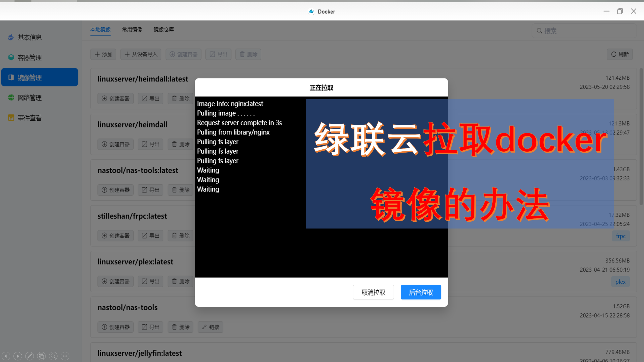Create container for stilleshan/frpc:latest

tap(115, 236)
